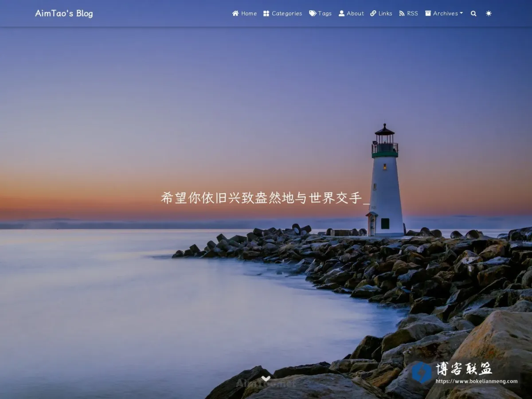Open the Tags page
Viewport: 532px width, 399px height.
pos(320,13)
